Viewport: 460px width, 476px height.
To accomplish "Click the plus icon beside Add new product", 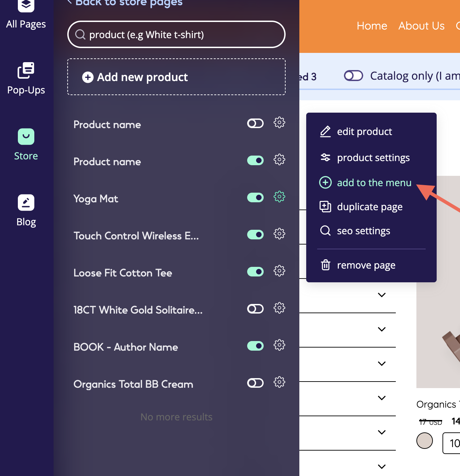I will click(x=88, y=77).
